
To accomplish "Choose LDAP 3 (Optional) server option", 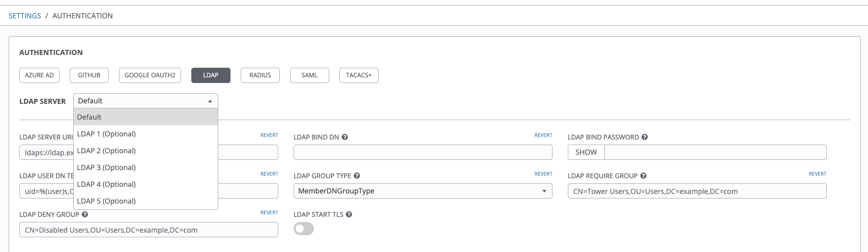I will [106, 167].
